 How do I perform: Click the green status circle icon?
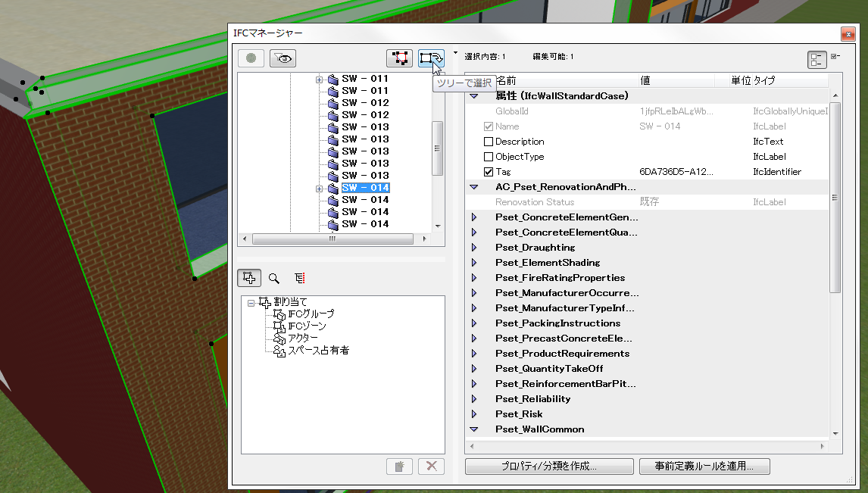pos(251,58)
